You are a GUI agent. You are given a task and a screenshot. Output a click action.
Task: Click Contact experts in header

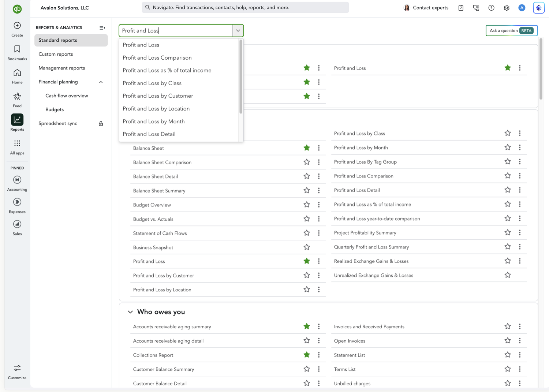(x=426, y=8)
